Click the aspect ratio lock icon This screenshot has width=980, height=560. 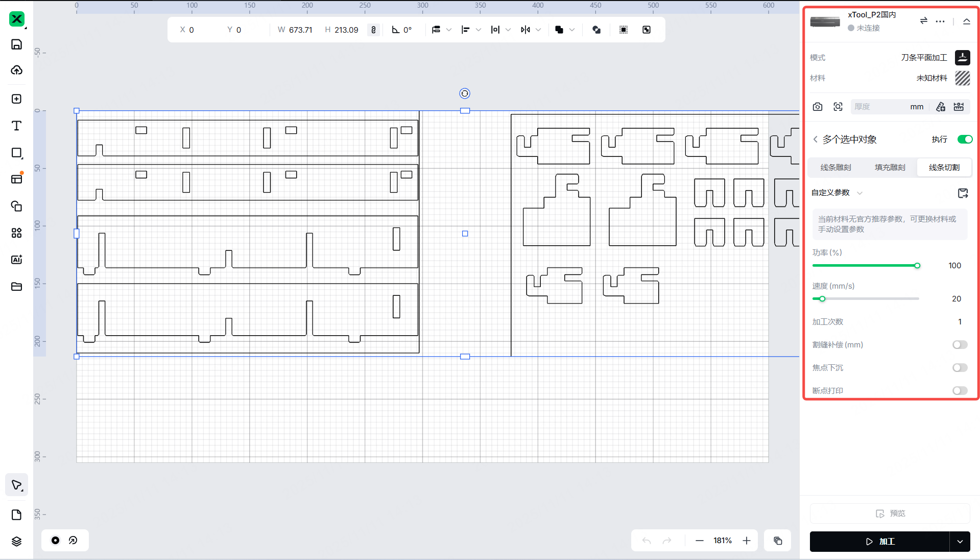pos(373,30)
